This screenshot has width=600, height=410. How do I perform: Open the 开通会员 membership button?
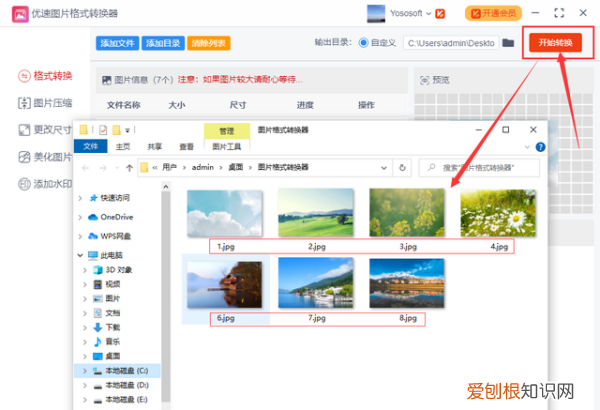click(493, 13)
